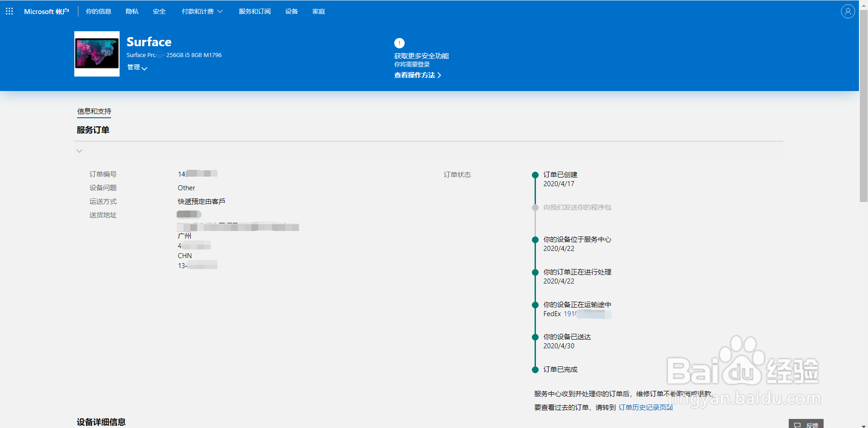The image size is (868, 428).
Task: Click the Other device issue value
Action: (186, 188)
